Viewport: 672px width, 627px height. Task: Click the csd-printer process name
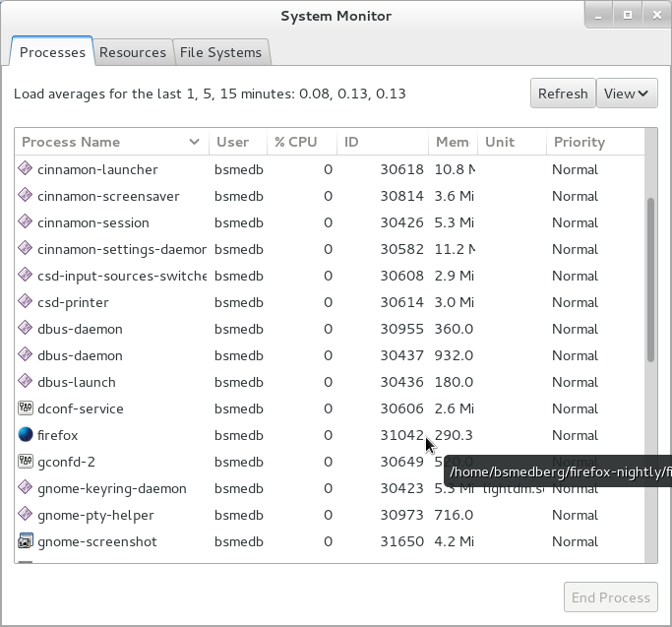pos(73,302)
